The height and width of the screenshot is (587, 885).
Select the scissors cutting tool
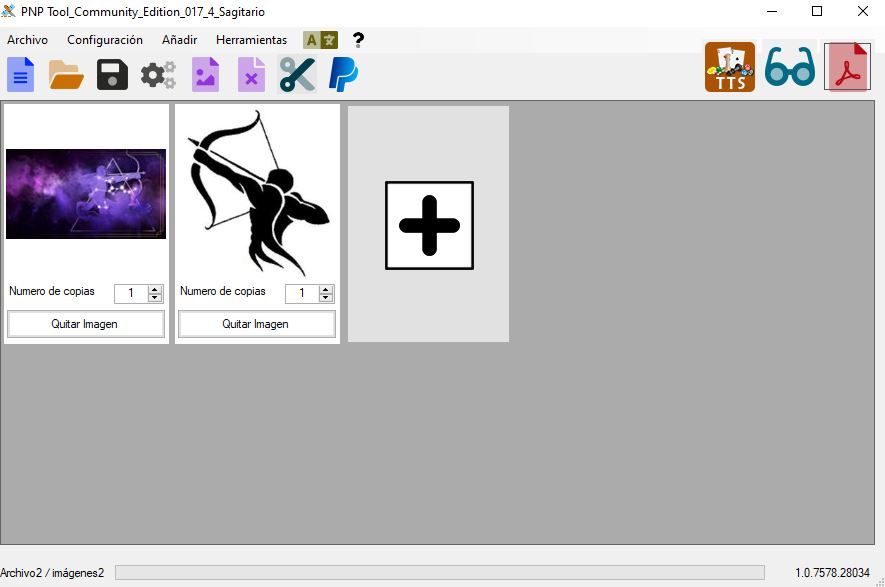pos(296,74)
